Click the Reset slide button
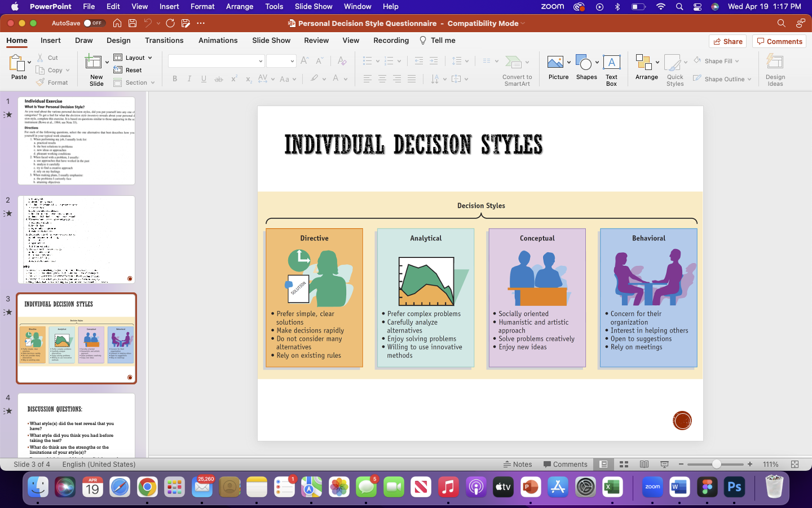The height and width of the screenshot is (508, 812). coord(128,70)
